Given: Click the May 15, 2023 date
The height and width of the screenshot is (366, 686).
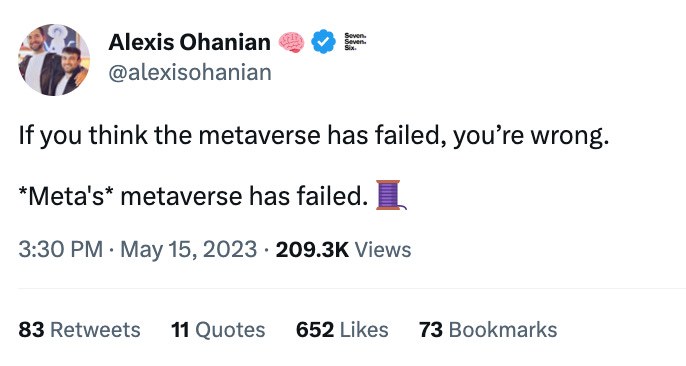Looking at the screenshot, I should pyautogui.click(x=189, y=250).
